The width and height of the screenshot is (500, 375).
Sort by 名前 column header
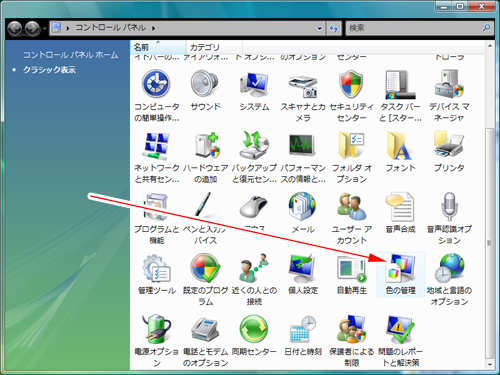[x=158, y=47]
